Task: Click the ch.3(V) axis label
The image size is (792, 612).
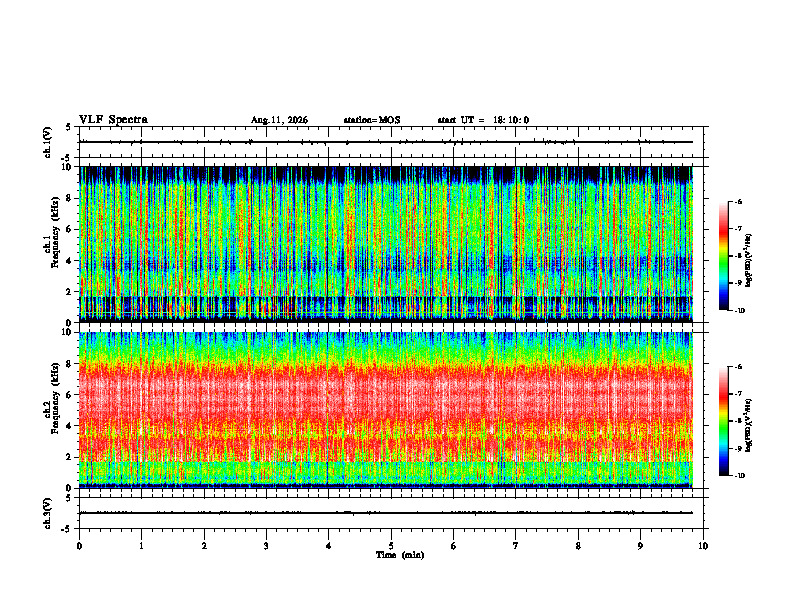Action: 47,513
